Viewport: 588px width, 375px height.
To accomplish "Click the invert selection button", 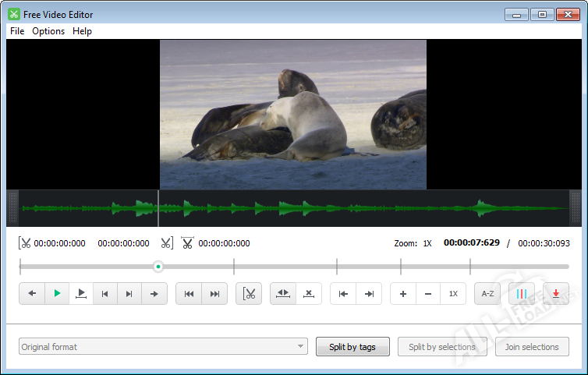I will (x=283, y=294).
